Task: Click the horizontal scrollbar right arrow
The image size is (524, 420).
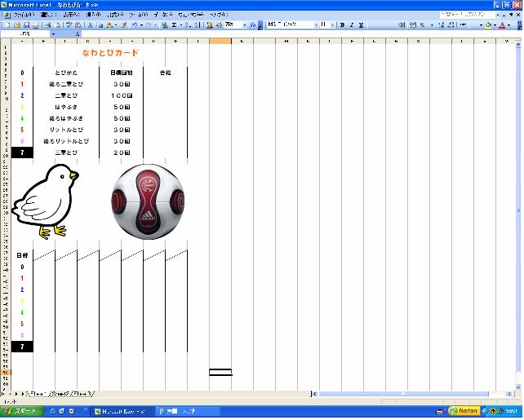Action: 510,396
